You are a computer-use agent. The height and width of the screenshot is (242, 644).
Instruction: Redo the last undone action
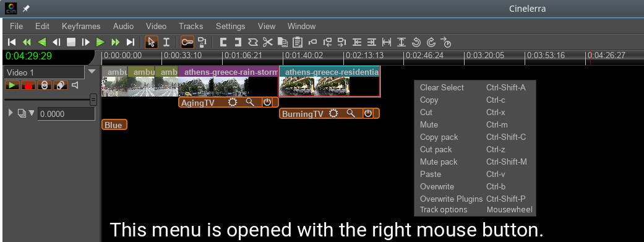coord(431,42)
